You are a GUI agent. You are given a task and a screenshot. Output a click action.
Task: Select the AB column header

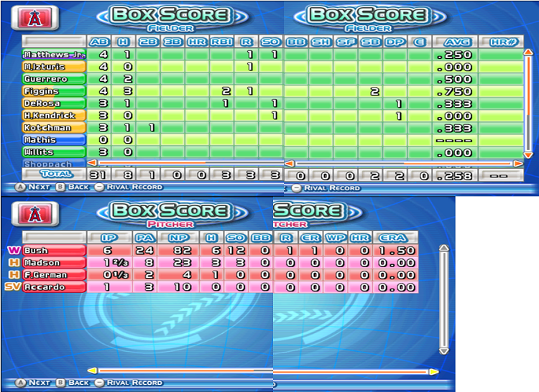[99, 42]
